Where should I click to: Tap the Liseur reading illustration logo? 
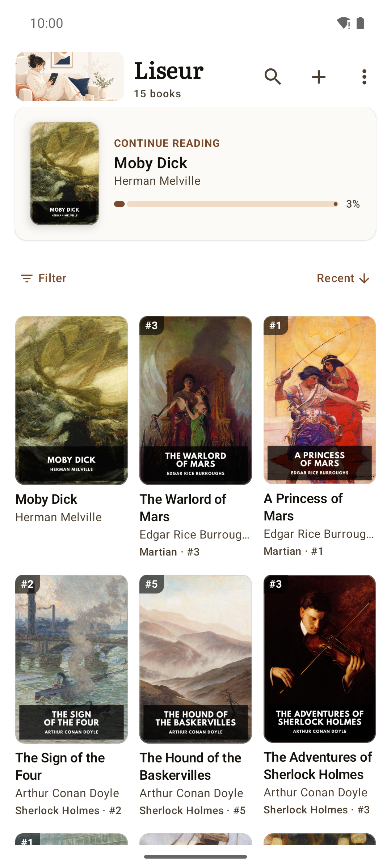tap(70, 76)
